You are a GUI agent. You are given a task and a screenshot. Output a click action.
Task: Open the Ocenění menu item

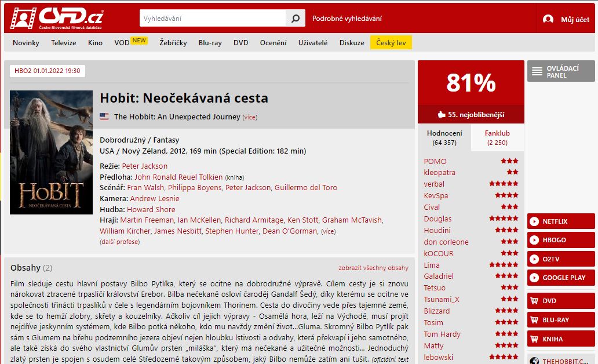click(x=273, y=43)
